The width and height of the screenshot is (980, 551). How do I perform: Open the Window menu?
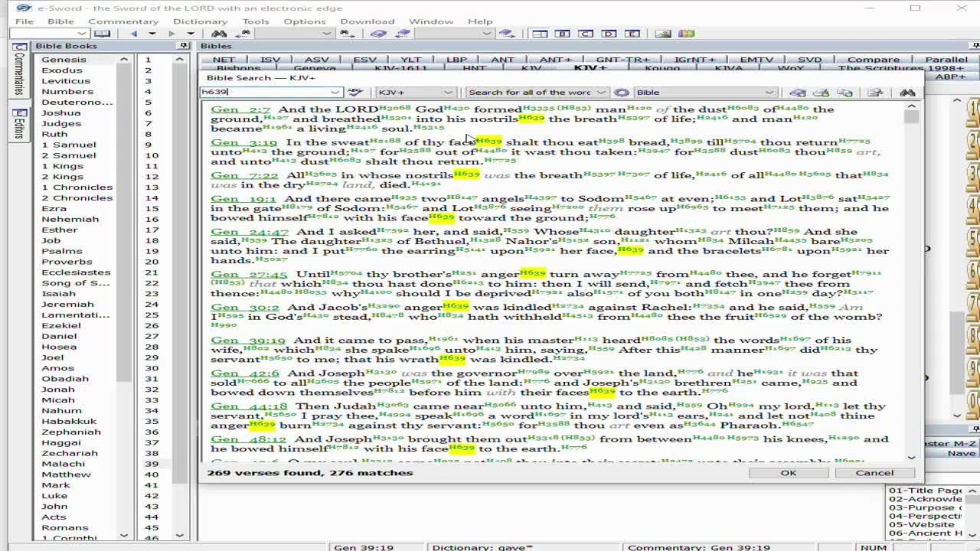(431, 21)
